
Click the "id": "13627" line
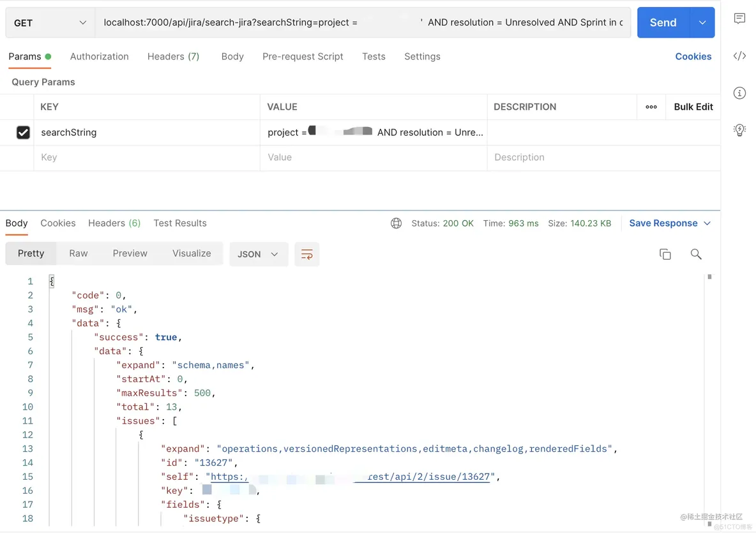[x=199, y=463]
